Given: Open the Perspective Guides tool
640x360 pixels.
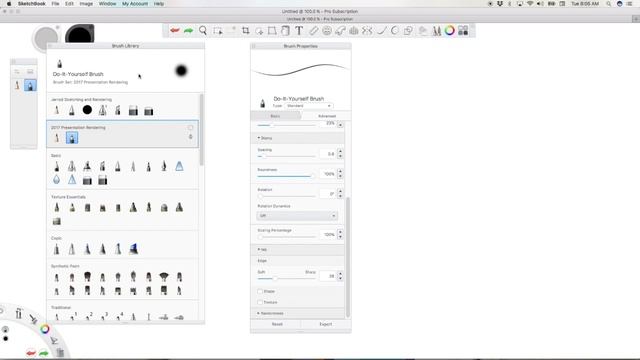Looking at the screenshot, I should [x=354, y=31].
